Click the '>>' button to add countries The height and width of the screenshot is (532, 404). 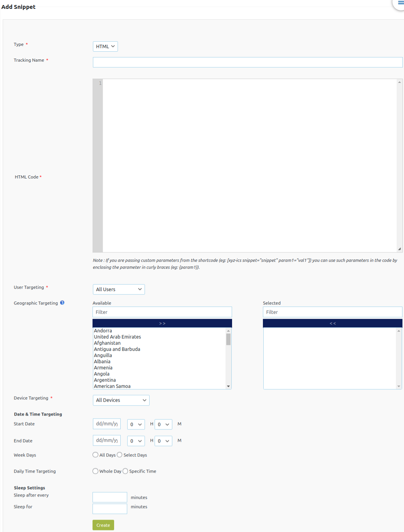pyautogui.click(x=162, y=323)
